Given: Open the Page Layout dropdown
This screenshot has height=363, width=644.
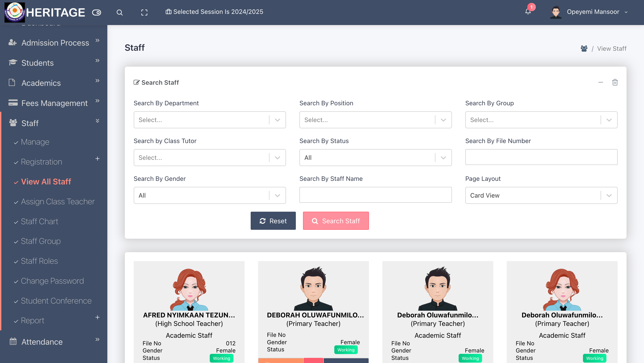Looking at the screenshot, I should point(541,195).
